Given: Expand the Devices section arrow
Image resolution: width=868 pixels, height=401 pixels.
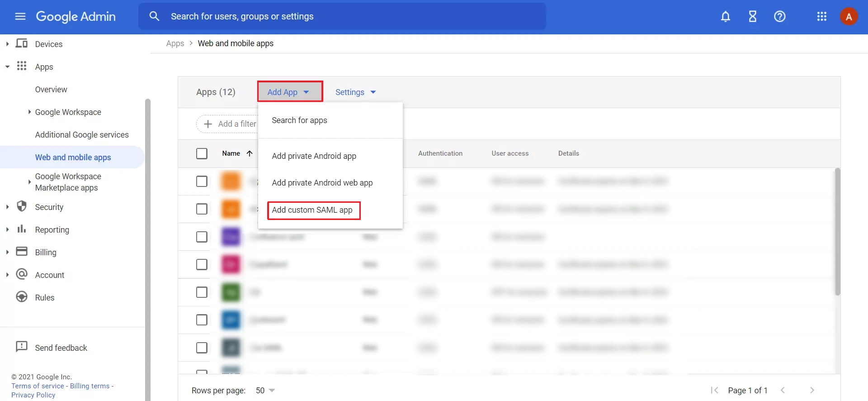Looking at the screenshot, I should point(7,44).
